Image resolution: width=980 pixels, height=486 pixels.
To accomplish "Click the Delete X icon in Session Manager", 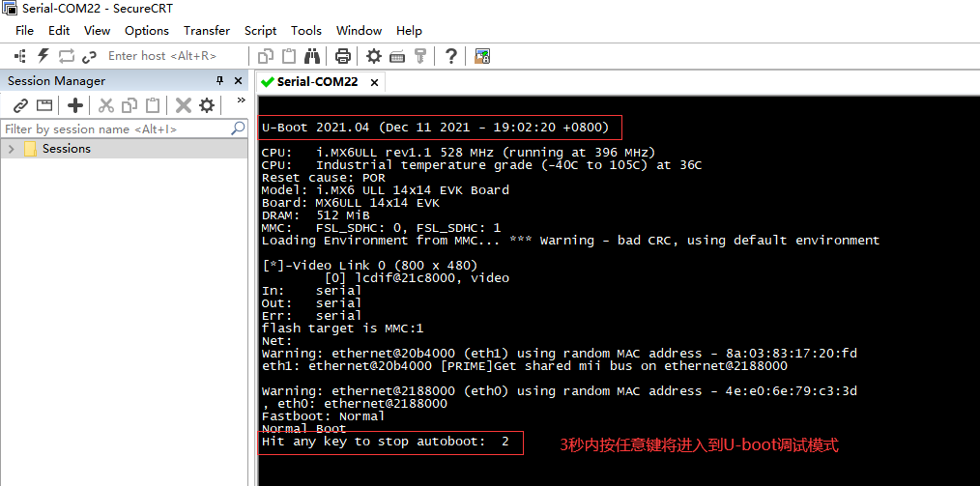I will tap(183, 105).
